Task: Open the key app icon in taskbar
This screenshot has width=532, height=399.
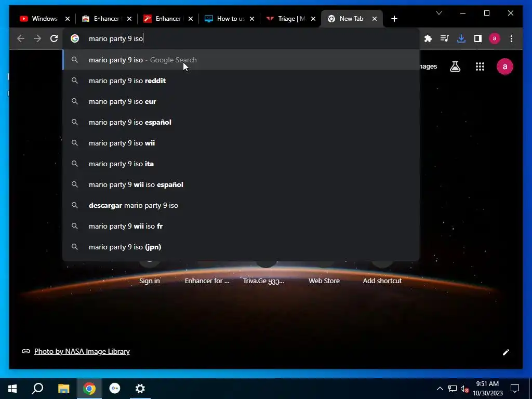Action: (x=115, y=389)
